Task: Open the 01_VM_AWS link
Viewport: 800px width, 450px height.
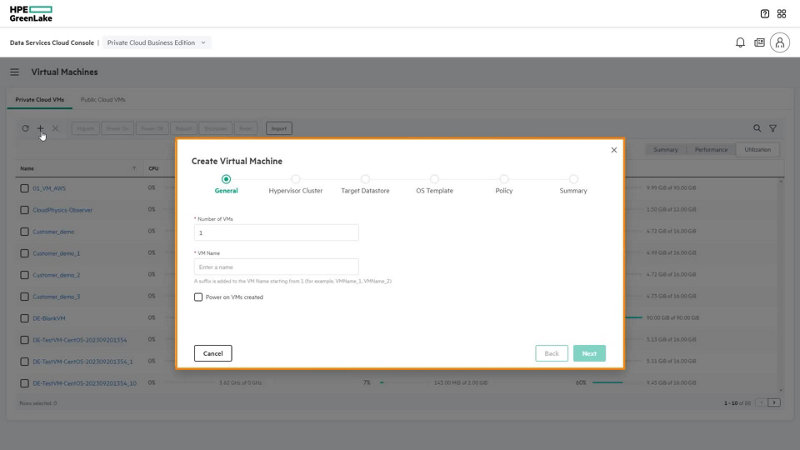Action: pyautogui.click(x=49, y=188)
